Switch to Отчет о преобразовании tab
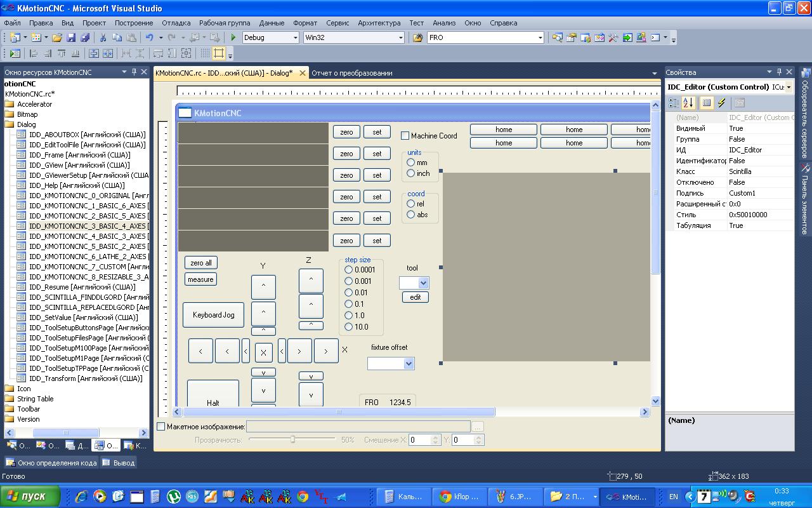Viewport: 812px width, 508px height. pyautogui.click(x=351, y=73)
